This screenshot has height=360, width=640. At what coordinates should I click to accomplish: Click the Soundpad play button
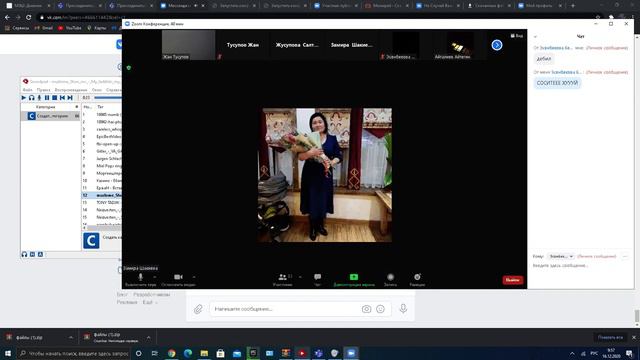point(24,98)
